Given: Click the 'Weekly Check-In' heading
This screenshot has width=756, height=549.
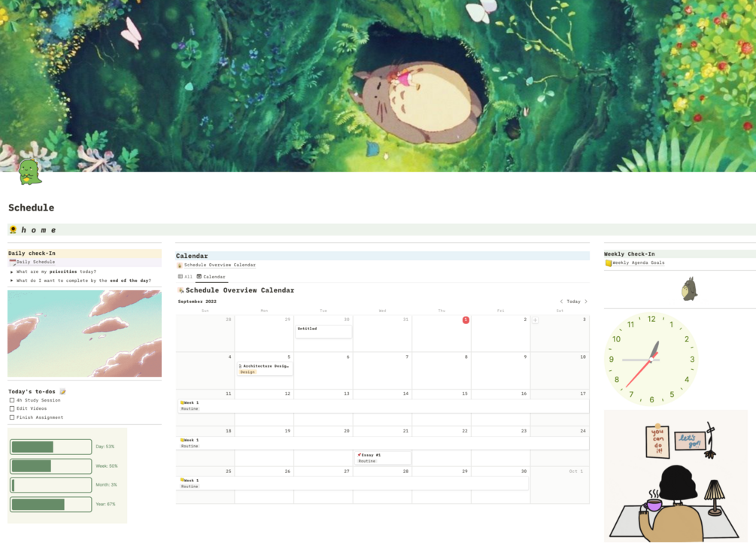Looking at the screenshot, I should (x=629, y=254).
